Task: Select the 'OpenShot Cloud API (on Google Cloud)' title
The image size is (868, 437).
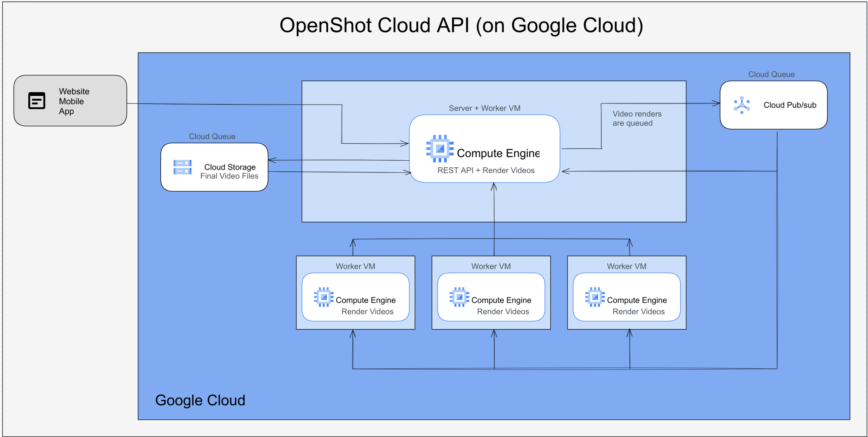Action: point(461,25)
